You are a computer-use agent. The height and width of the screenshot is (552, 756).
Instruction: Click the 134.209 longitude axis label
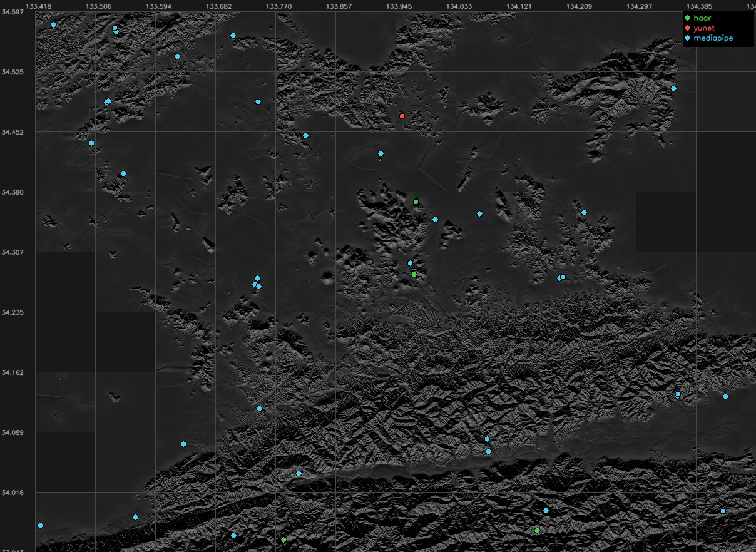[579, 6]
